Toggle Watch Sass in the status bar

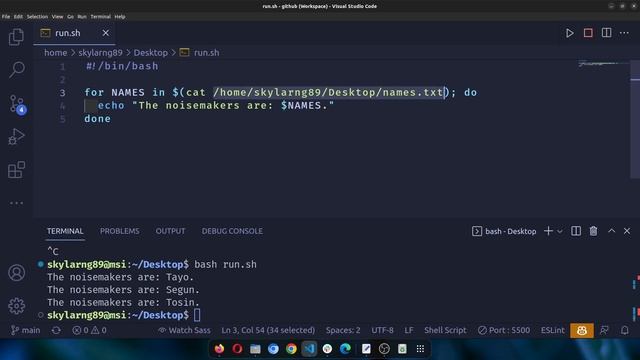tap(184, 330)
